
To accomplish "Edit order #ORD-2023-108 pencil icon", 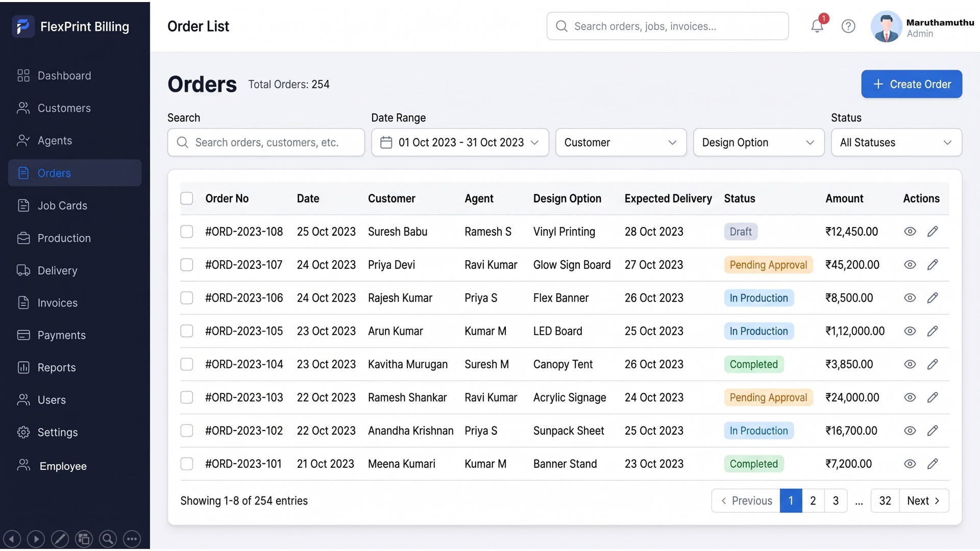I will [x=933, y=232].
